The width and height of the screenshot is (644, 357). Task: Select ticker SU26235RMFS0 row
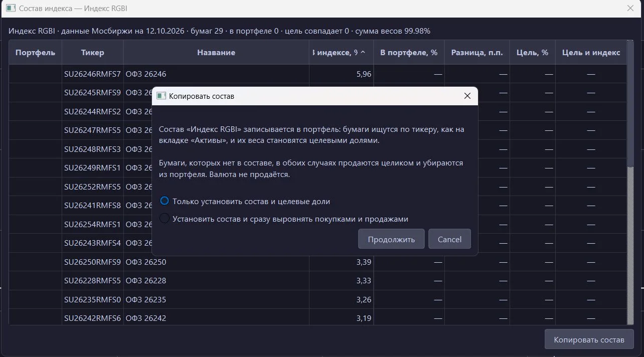[93, 299]
